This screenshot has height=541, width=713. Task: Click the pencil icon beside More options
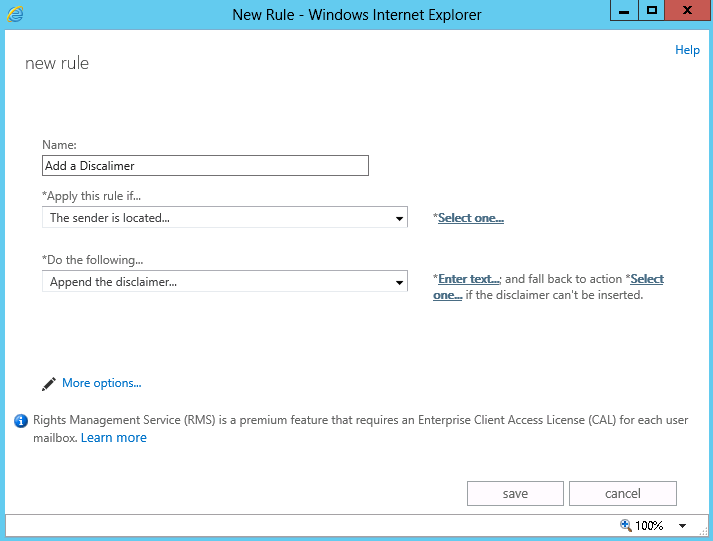pyautogui.click(x=49, y=384)
